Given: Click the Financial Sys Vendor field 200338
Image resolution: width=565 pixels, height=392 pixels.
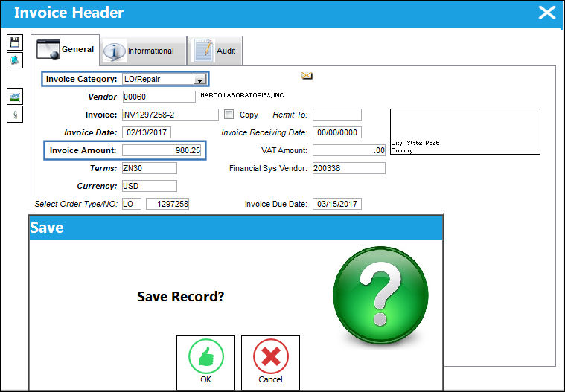Looking at the screenshot, I should click(349, 168).
